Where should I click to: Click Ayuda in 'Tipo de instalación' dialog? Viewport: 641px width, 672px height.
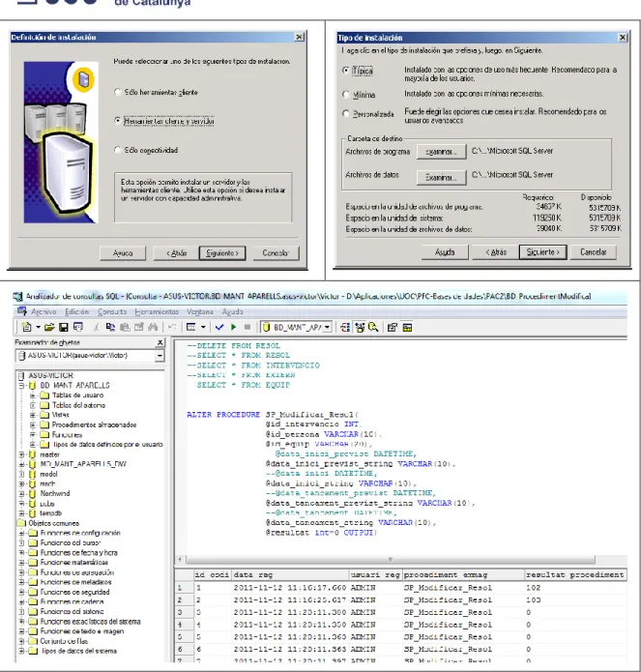pyautogui.click(x=445, y=252)
